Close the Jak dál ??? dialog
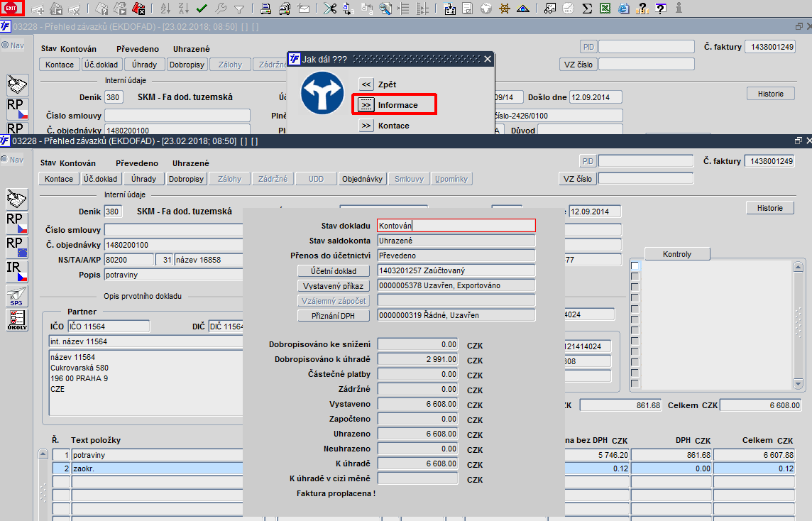Screen dimensions: 812x521 [488, 59]
